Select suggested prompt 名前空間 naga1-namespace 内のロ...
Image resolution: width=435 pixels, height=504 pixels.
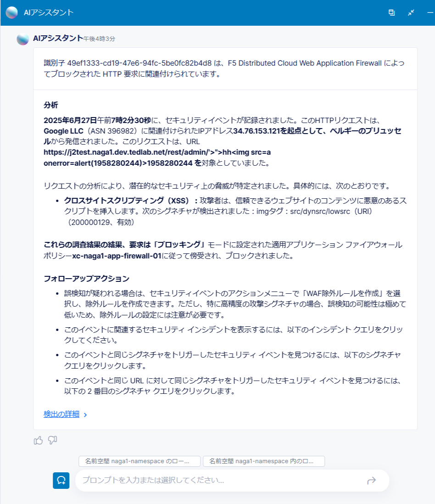click(x=264, y=461)
